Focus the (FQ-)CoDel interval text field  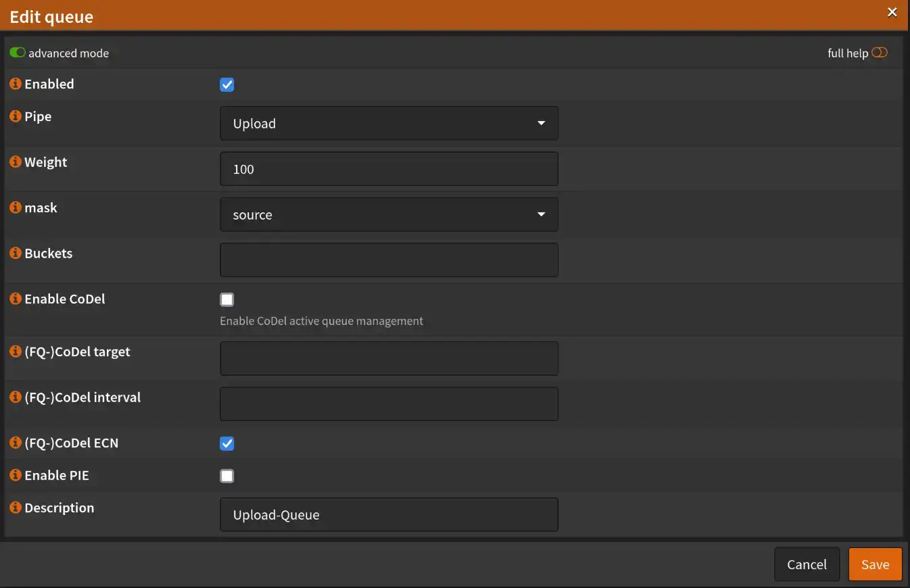tap(389, 404)
